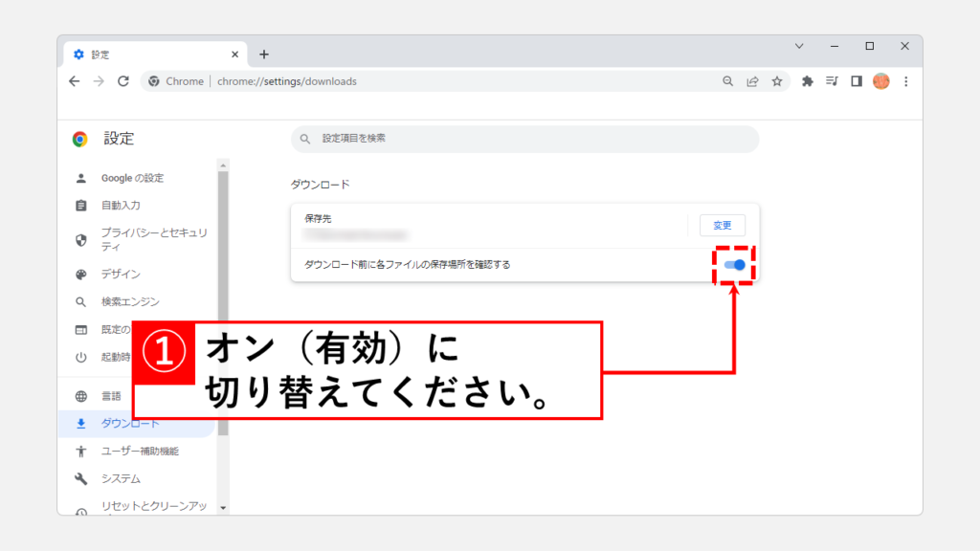Select Google の設定 in sidebar
This screenshot has height=551, width=980.
(132, 178)
